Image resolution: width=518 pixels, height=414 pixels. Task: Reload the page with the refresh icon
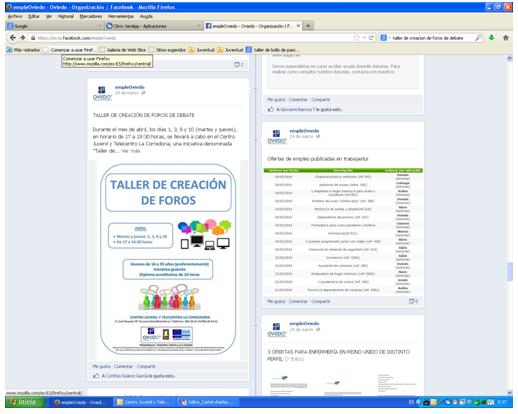click(371, 38)
